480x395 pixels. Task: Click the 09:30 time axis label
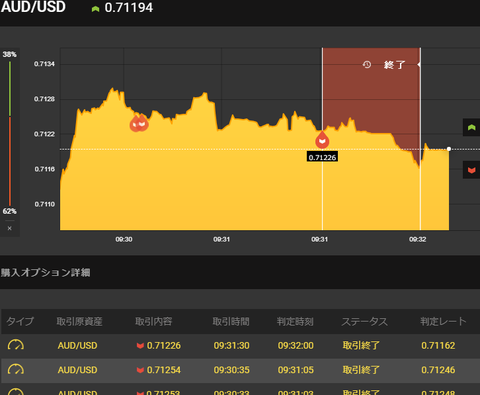(x=124, y=239)
